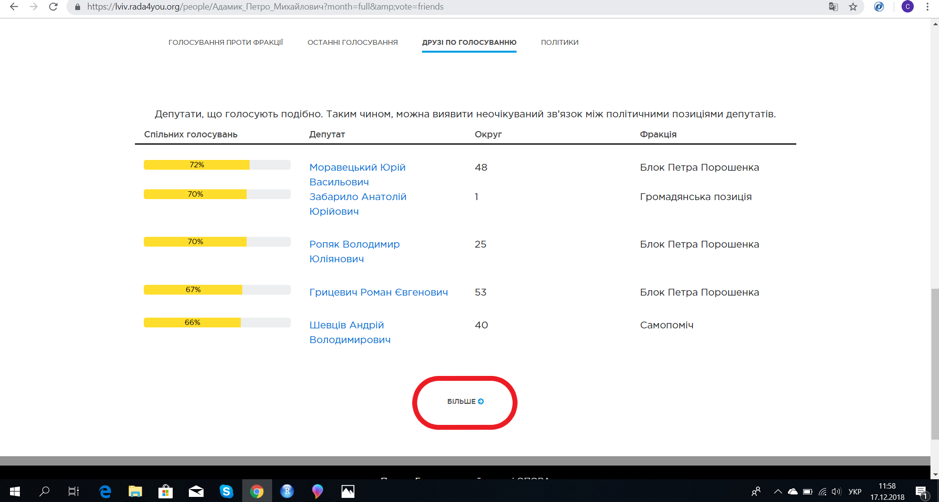Open the Windows Start menu

[x=14, y=491]
